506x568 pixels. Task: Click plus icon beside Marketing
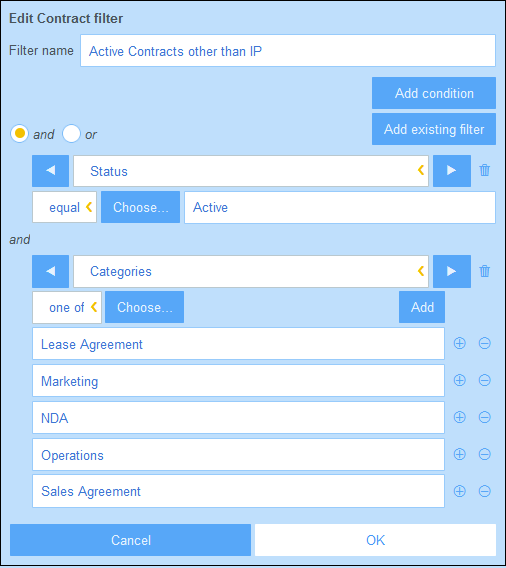tap(460, 380)
